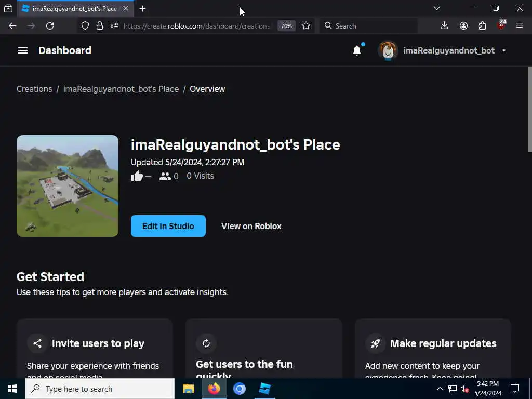Open the network status tray icon
532x399 pixels.
coord(453,389)
